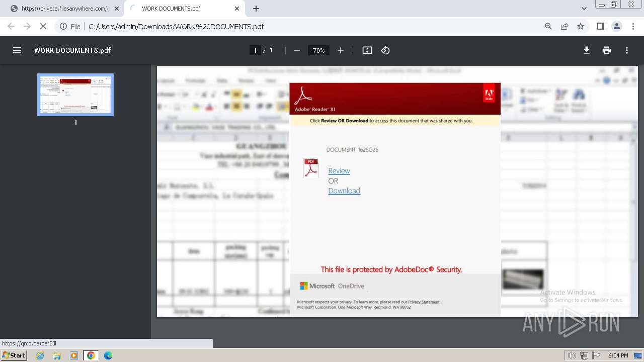Open the PDF viewer more actions menu
644x362 pixels.
click(x=627, y=50)
